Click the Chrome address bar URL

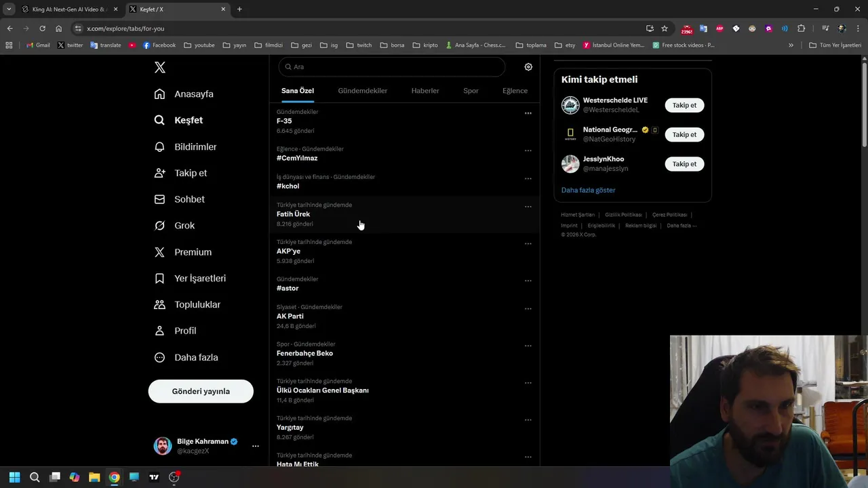(x=125, y=28)
